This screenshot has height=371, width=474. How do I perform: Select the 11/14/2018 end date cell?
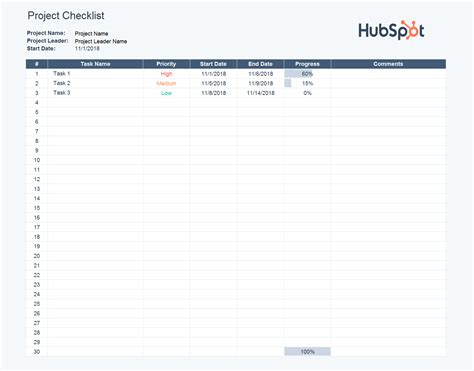click(x=260, y=93)
